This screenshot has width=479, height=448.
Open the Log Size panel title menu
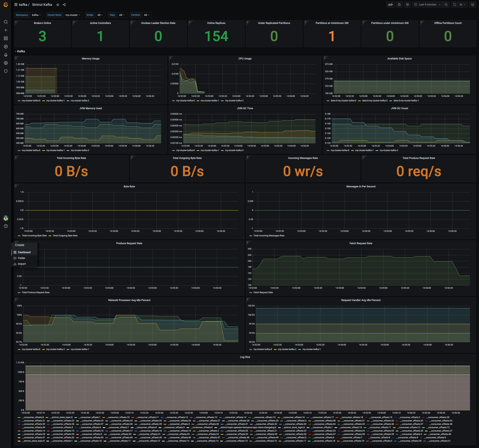point(245,357)
